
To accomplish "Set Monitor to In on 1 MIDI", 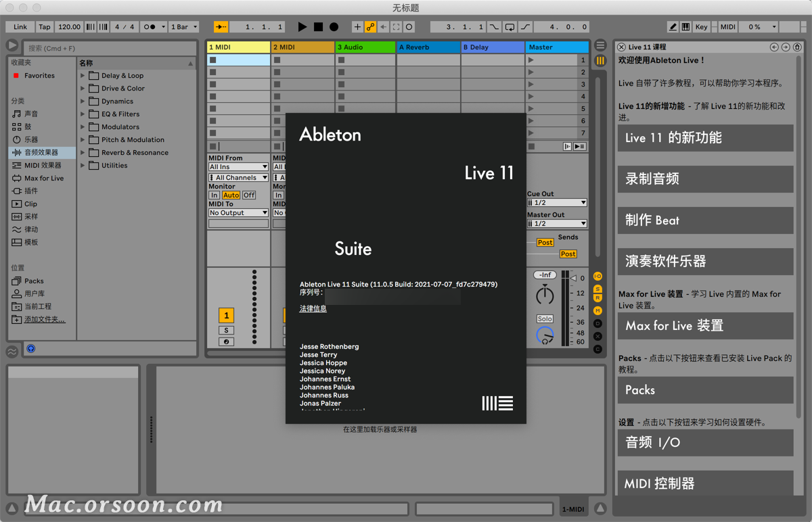I will [x=215, y=195].
